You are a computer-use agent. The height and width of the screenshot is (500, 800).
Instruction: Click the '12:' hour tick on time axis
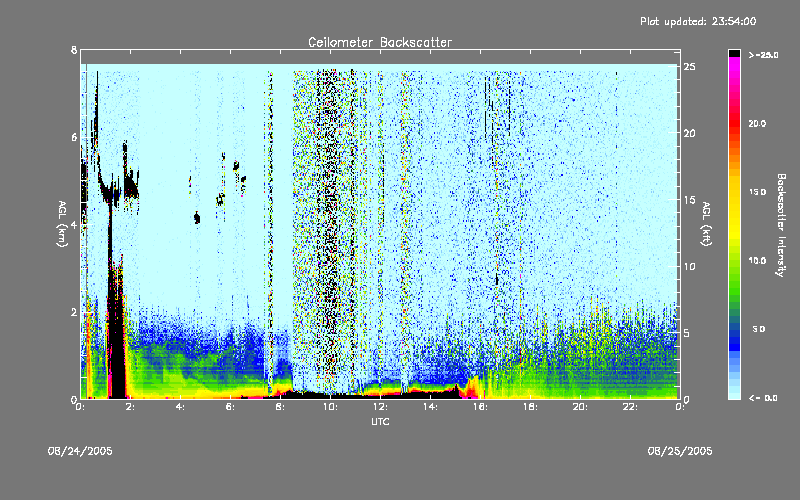pos(380,407)
